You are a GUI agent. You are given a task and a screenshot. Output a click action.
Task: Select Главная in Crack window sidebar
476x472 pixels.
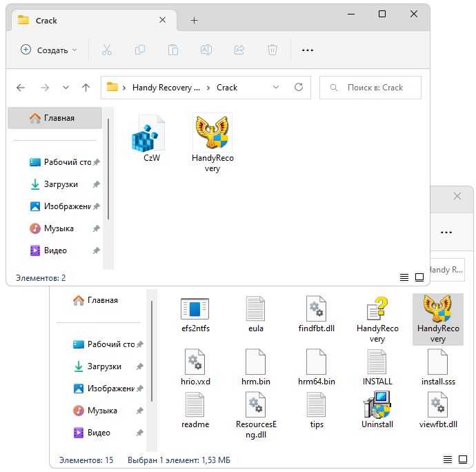pos(55,118)
